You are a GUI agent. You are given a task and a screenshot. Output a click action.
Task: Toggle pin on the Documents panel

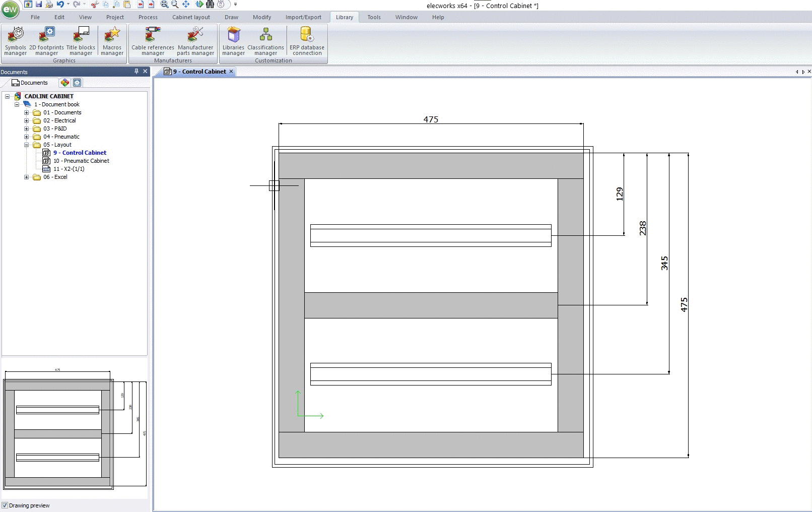[137, 72]
